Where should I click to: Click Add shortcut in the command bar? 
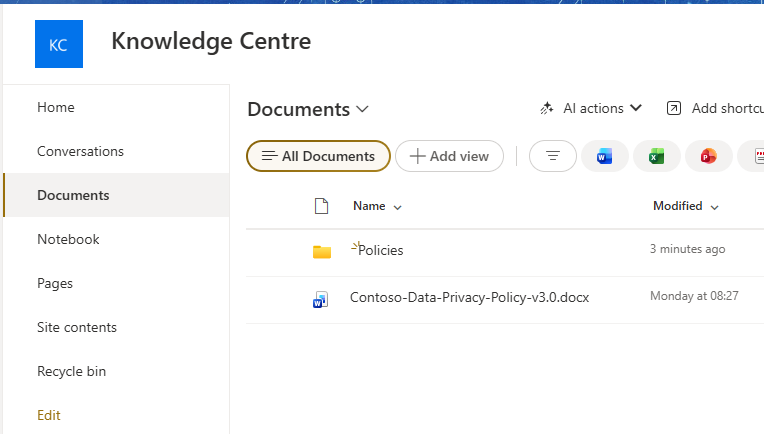[x=714, y=108]
